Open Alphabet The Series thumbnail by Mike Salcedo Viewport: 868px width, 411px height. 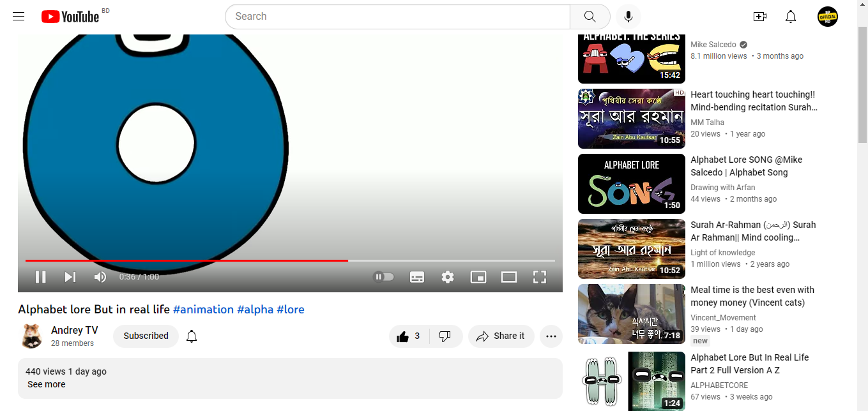[x=632, y=59]
